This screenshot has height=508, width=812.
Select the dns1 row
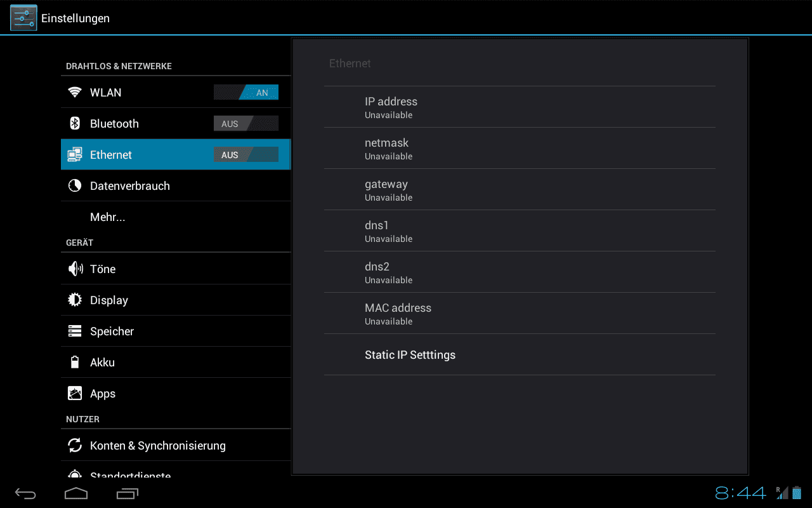pyautogui.click(x=520, y=231)
